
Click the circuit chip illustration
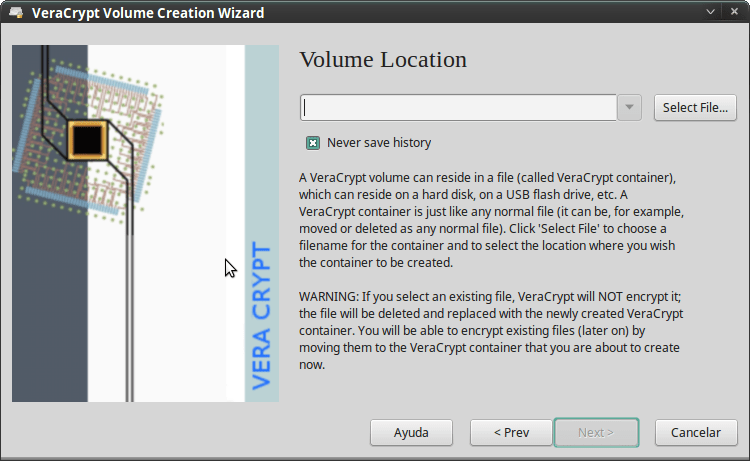(x=88, y=140)
